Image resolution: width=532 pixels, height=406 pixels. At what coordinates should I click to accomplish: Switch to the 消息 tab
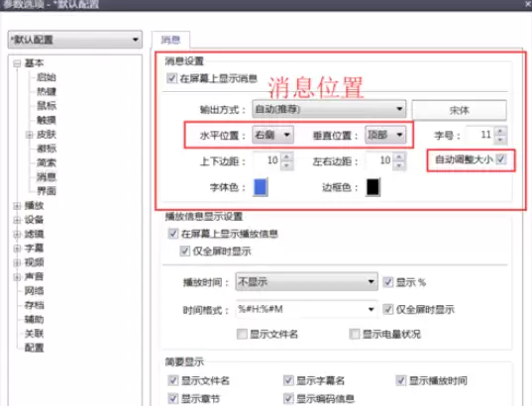[170, 40]
